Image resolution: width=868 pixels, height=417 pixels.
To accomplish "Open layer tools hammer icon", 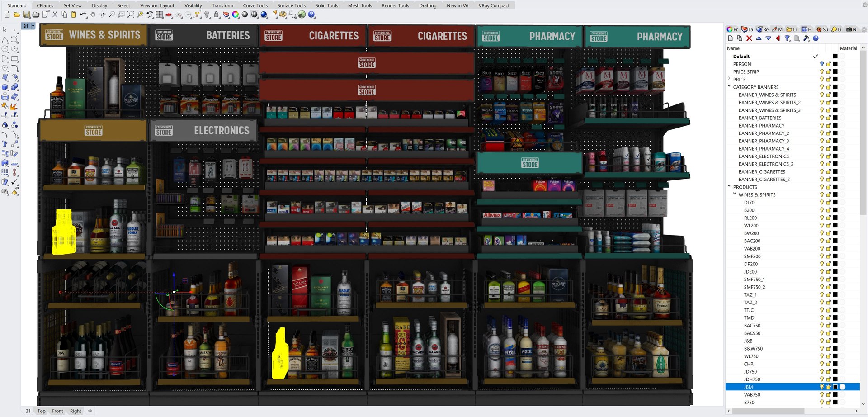I will [806, 38].
